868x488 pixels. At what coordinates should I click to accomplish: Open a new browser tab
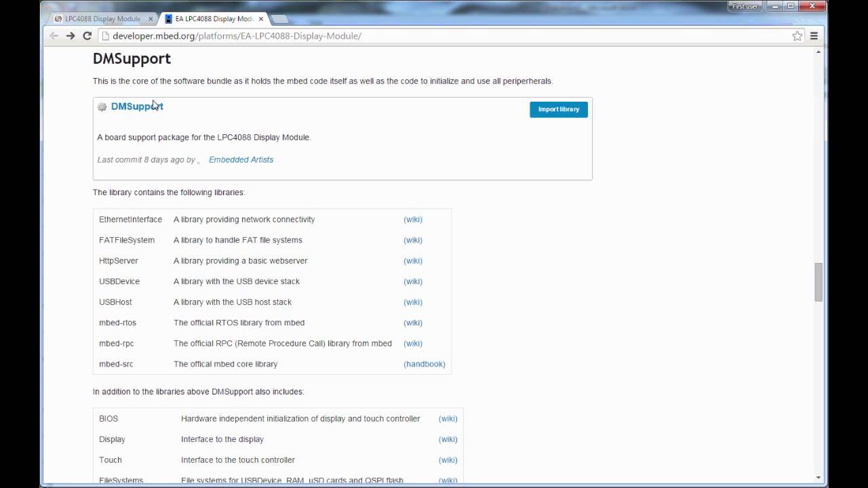pos(279,19)
